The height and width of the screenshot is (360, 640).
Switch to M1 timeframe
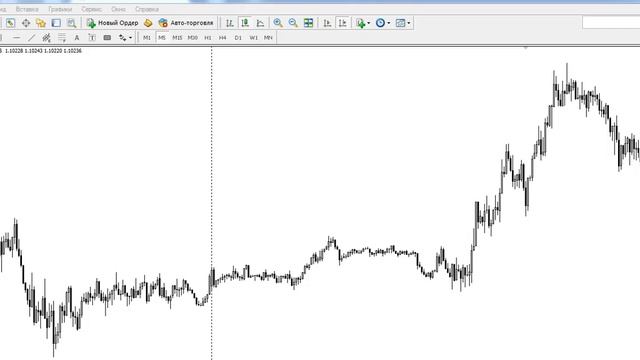pos(147,38)
